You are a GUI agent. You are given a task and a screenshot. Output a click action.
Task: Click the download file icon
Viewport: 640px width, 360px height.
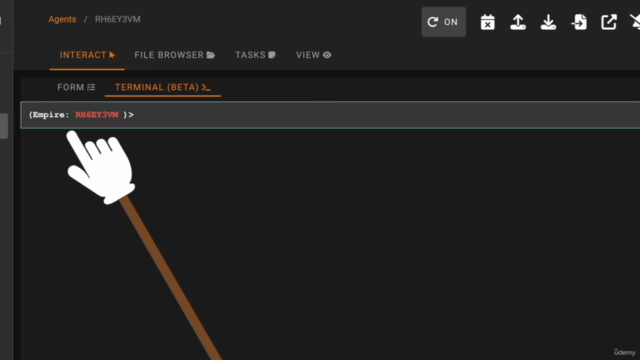[x=548, y=22]
